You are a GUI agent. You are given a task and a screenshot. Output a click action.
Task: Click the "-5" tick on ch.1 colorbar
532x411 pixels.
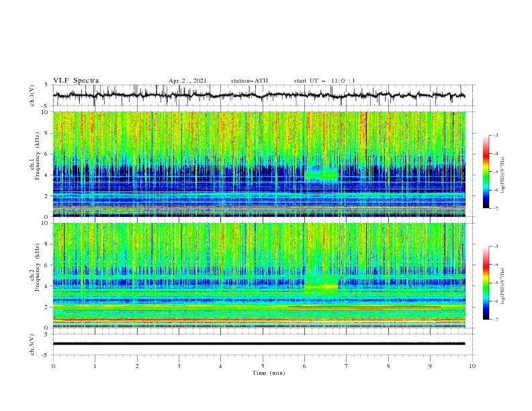point(495,172)
